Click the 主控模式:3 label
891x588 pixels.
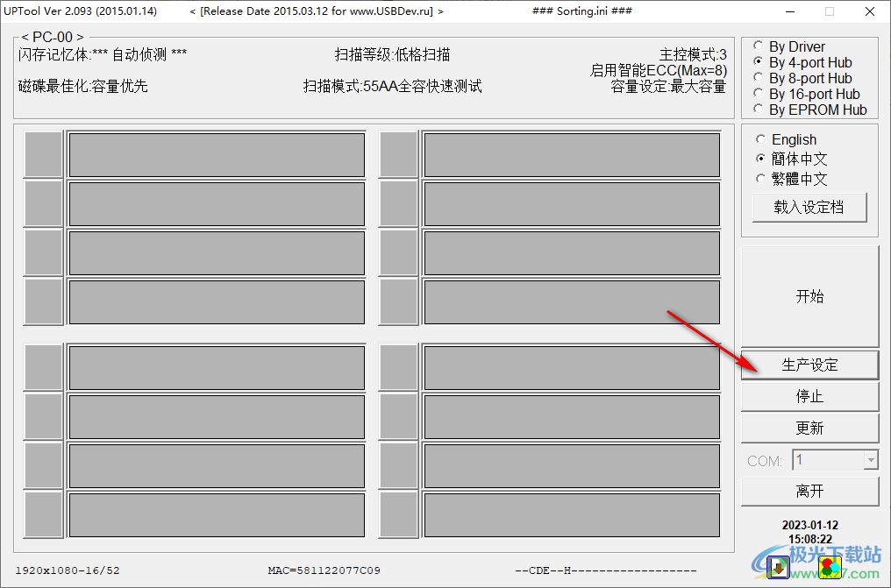coord(693,54)
